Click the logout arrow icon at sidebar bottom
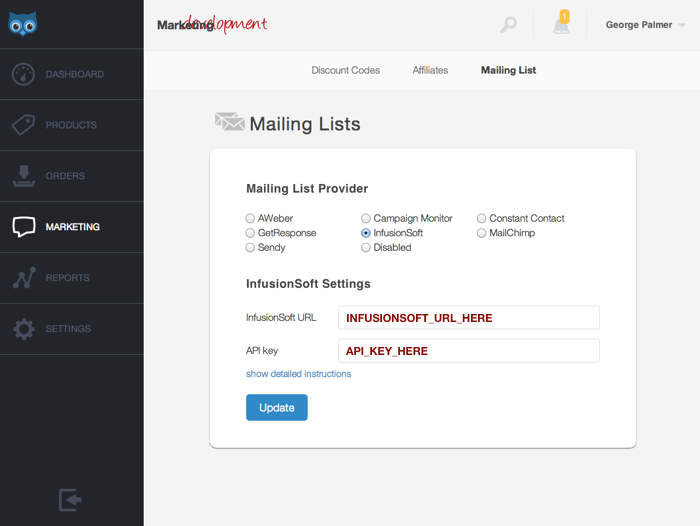Viewport: 700px width, 526px height. (x=71, y=500)
